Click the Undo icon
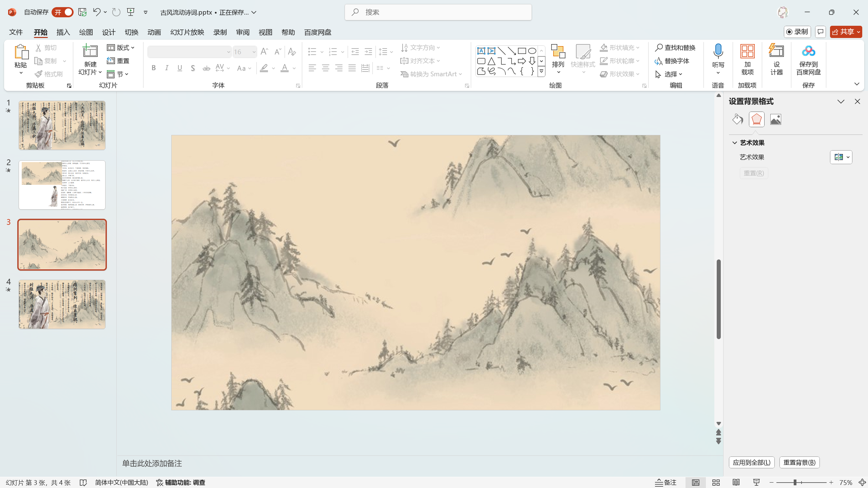 [x=96, y=12]
